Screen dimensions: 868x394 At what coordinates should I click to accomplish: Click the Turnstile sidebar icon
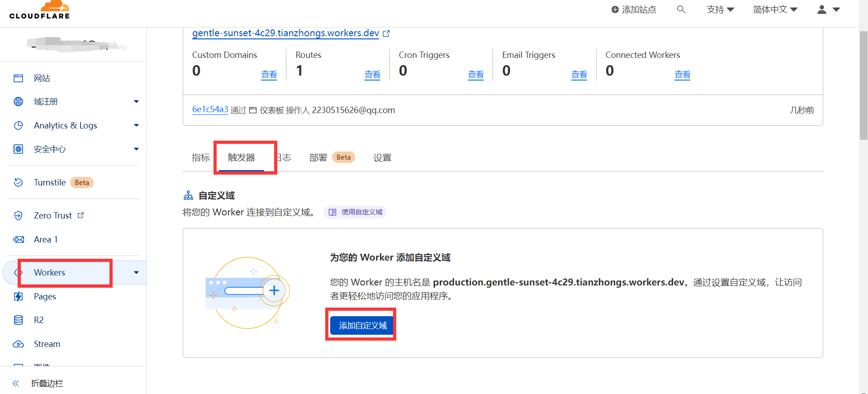[18, 182]
